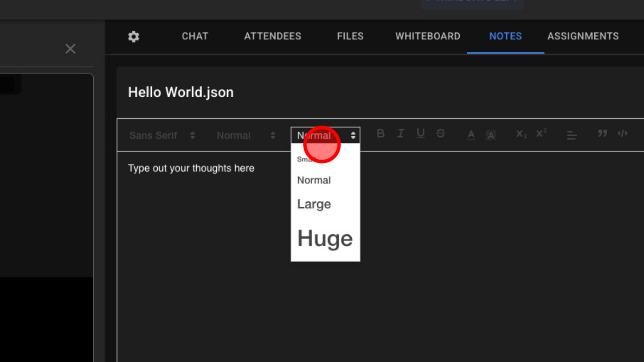Expand the Sans Serif font dropdown
Viewport: 644px width, 362px height.
[162, 136]
